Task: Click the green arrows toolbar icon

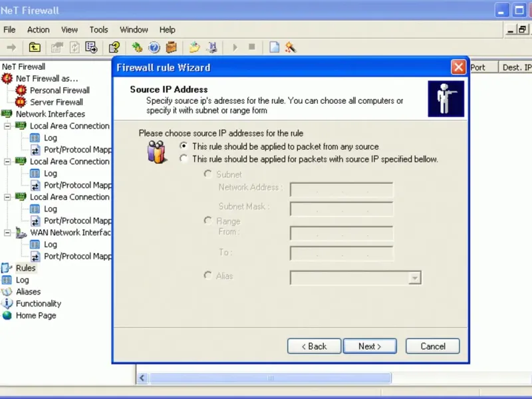Action: tap(137, 47)
